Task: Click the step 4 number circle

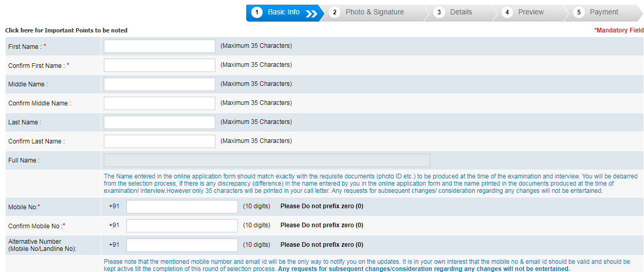Action: point(507,12)
